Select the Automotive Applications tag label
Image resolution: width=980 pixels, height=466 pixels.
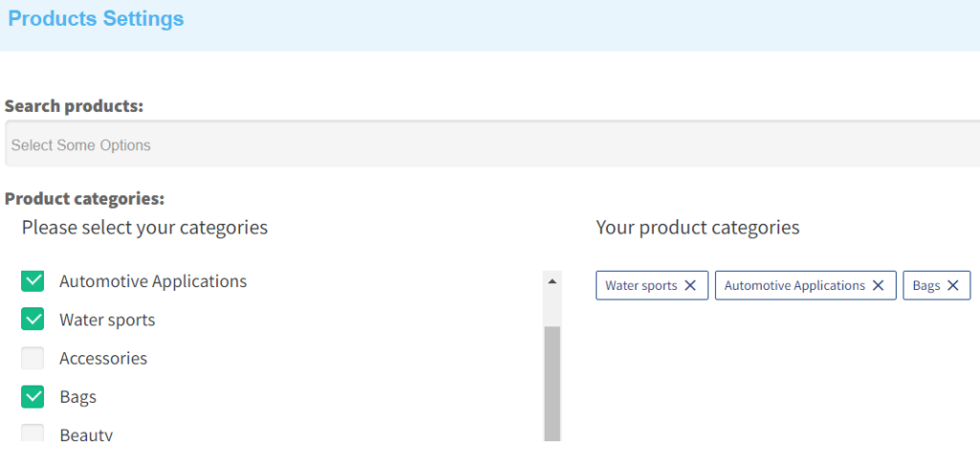[794, 285]
